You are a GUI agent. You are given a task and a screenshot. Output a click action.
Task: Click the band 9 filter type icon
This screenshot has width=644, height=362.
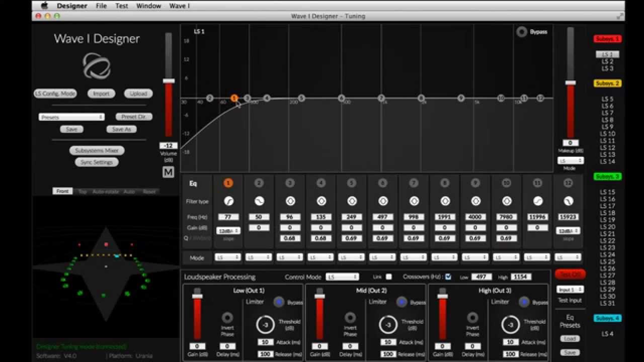476,201
